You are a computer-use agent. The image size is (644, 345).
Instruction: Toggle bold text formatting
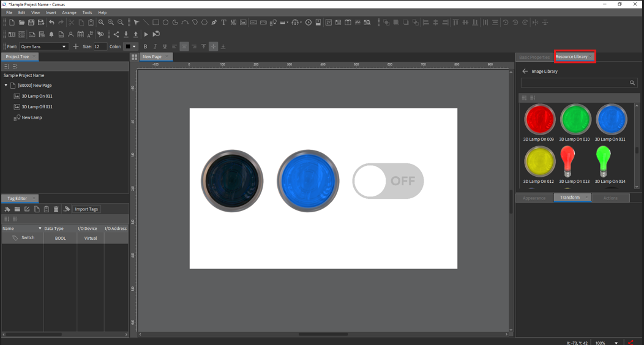[x=145, y=46]
